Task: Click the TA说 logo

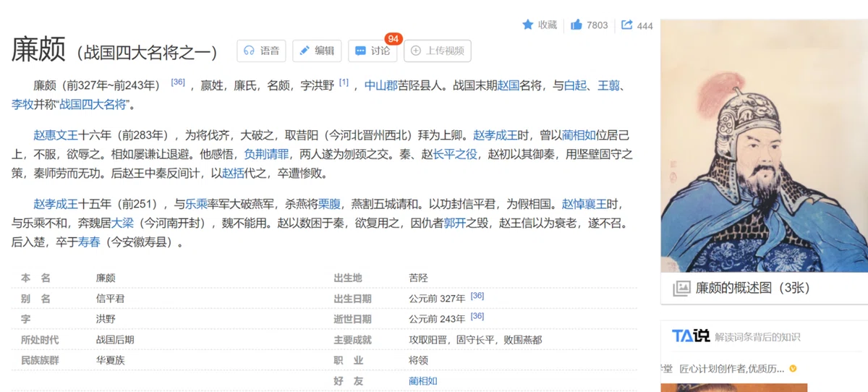Action: [691, 336]
